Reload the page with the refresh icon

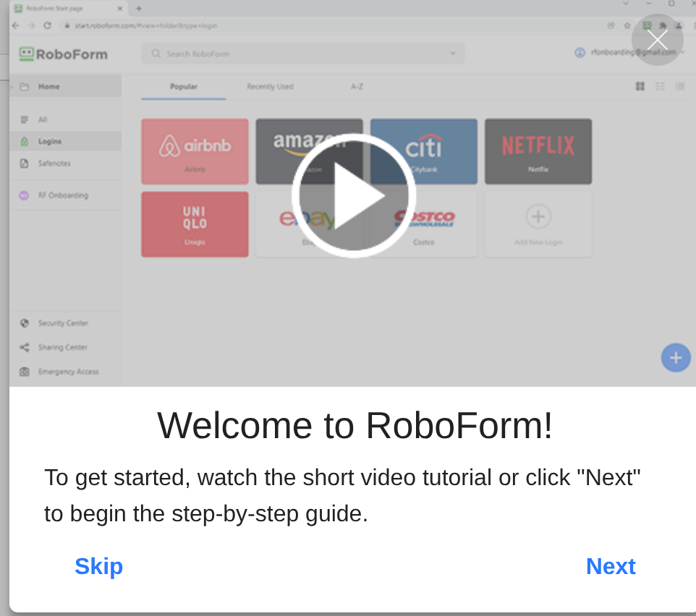[48, 26]
